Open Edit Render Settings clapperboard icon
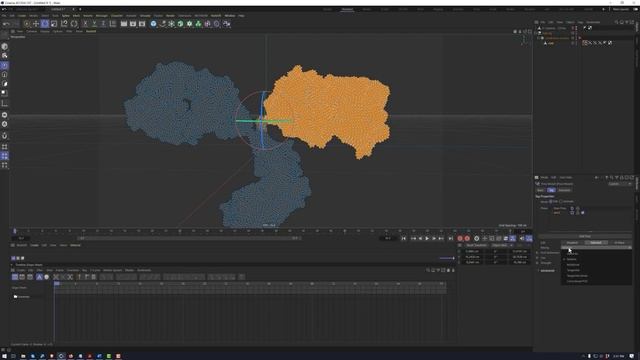Screen dimensions: 640x360 (x=142, y=24)
